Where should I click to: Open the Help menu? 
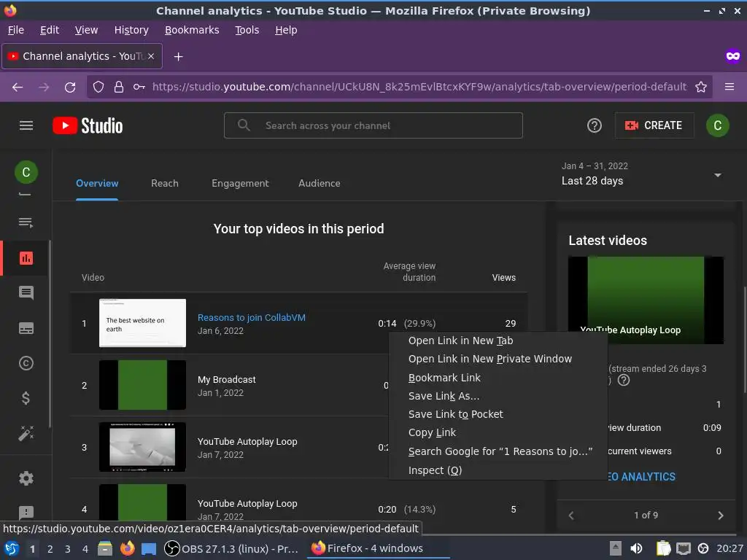pyautogui.click(x=286, y=30)
